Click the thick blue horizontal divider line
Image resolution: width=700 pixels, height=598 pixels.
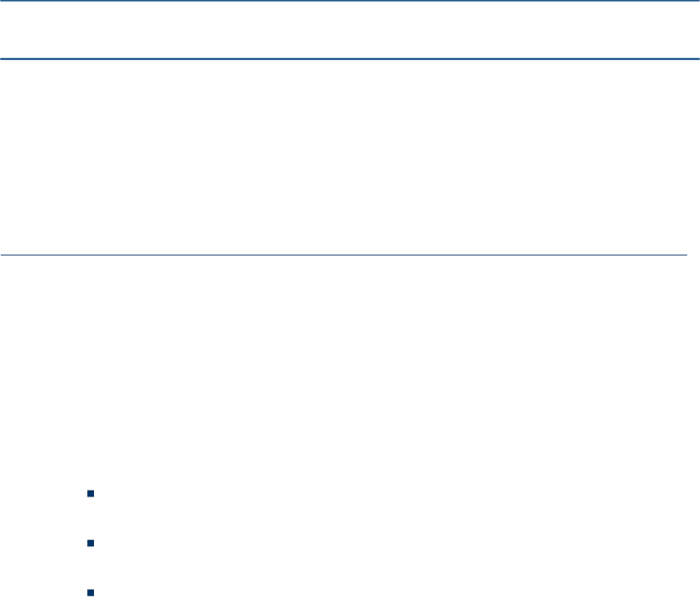click(x=350, y=59)
